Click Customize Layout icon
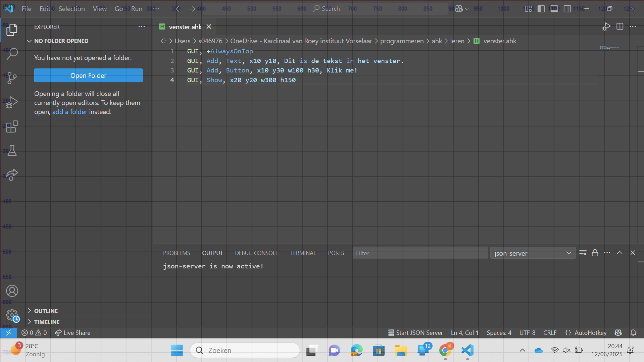 528,9
